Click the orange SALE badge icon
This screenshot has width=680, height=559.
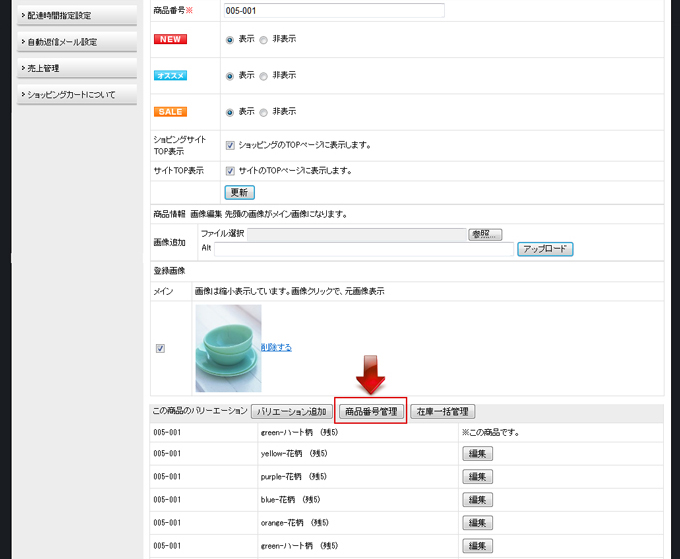point(170,111)
